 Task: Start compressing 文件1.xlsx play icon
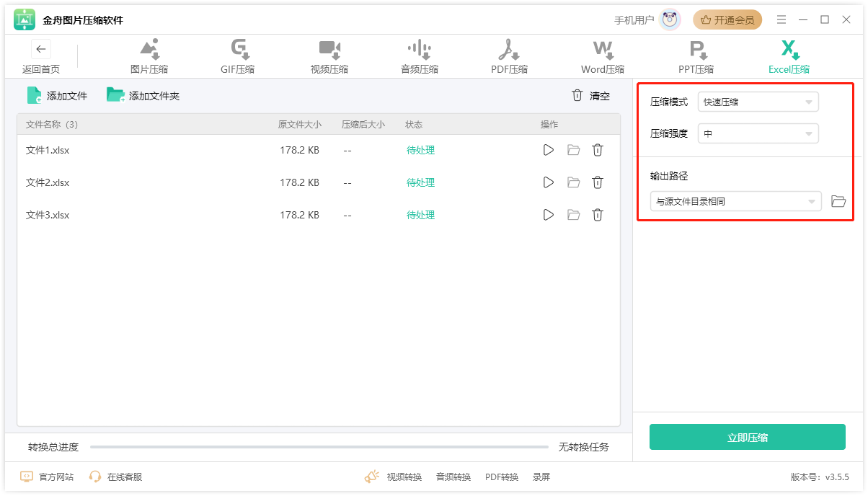549,150
